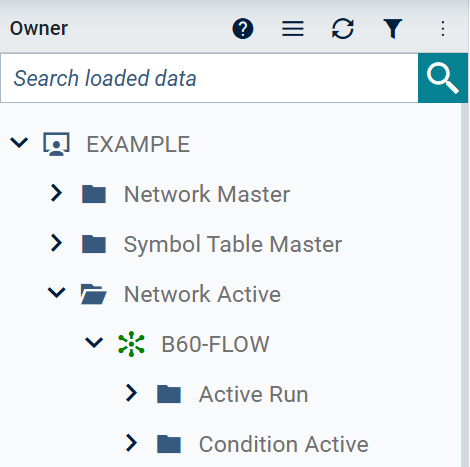Click the Symbol Table Master folder icon
This screenshot has width=470, height=467.
tap(94, 244)
